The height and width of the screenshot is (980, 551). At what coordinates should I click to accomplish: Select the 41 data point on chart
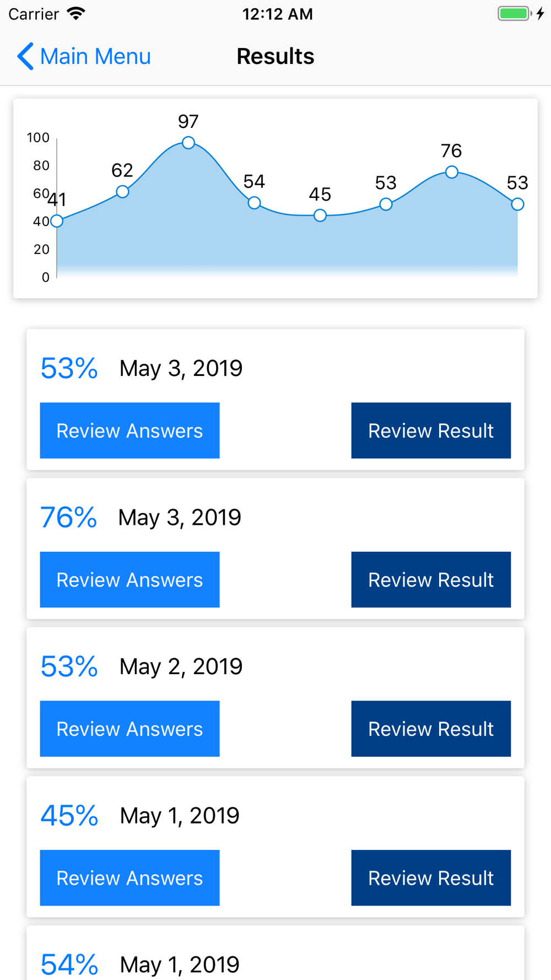pyautogui.click(x=57, y=222)
